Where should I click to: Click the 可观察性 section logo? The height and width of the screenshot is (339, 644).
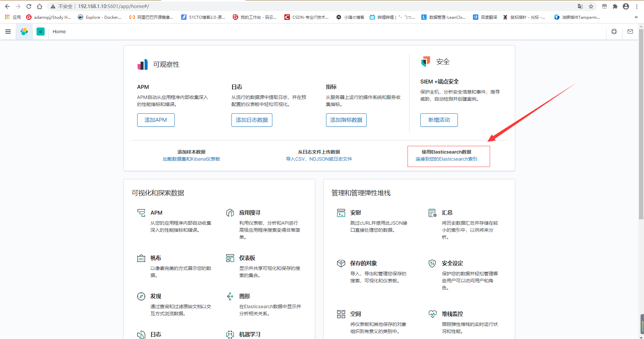[143, 64]
